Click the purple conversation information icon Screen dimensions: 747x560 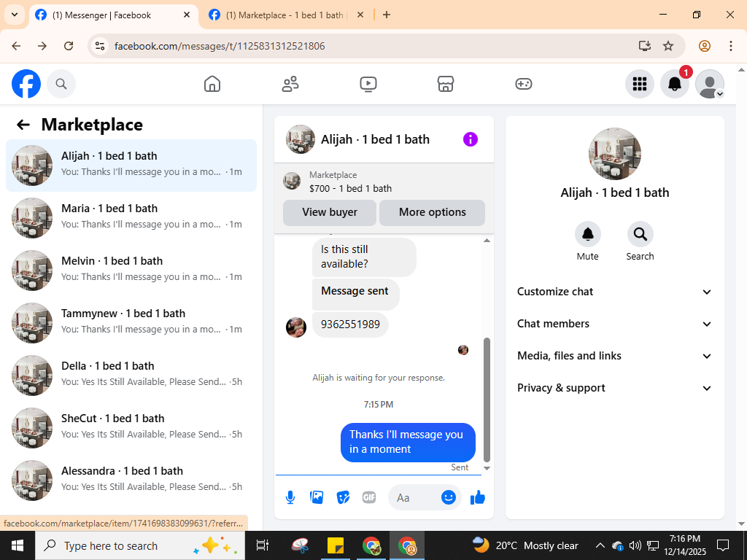click(x=471, y=139)
